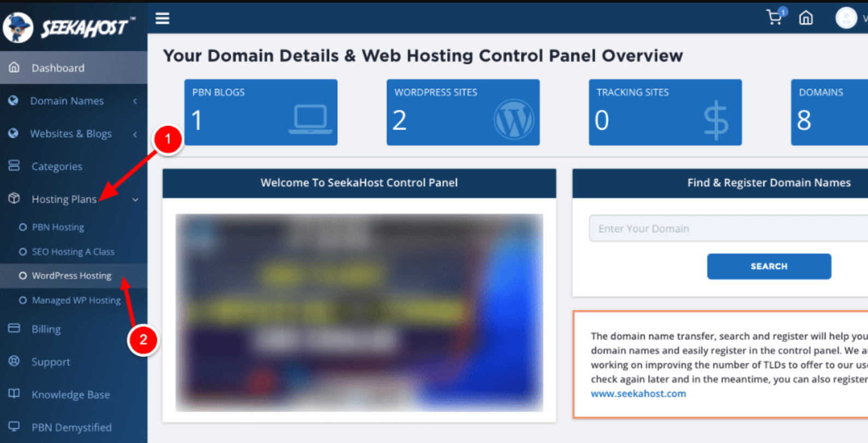Open the user profile avatar
This screenshot has width=868, height=443.
coord(846,18)
